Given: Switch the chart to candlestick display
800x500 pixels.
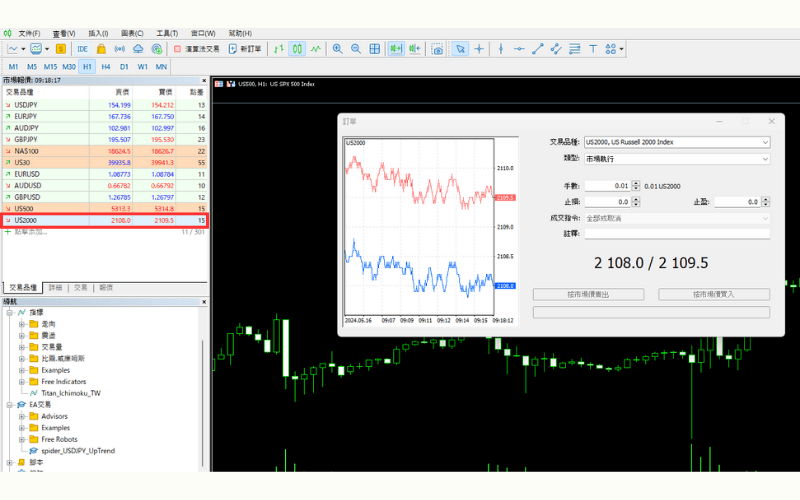Looking at the screenshot, I should point(297,48).
